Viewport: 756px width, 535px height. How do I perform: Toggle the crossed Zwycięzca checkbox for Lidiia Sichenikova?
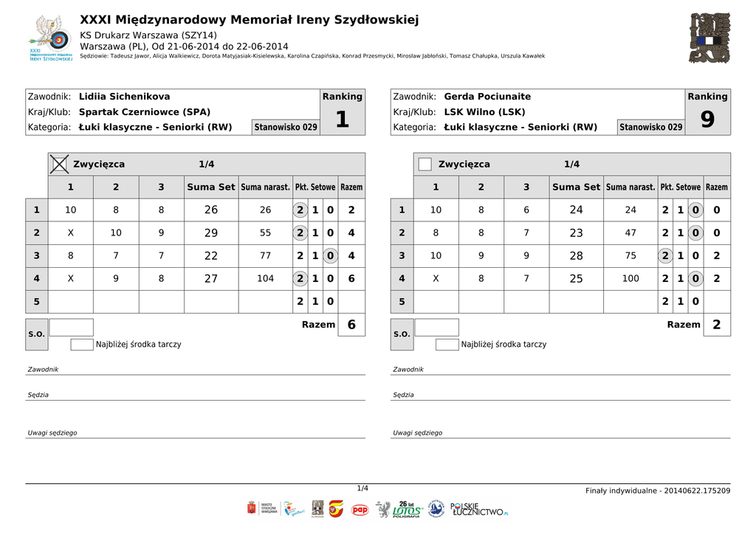point(60,164)
